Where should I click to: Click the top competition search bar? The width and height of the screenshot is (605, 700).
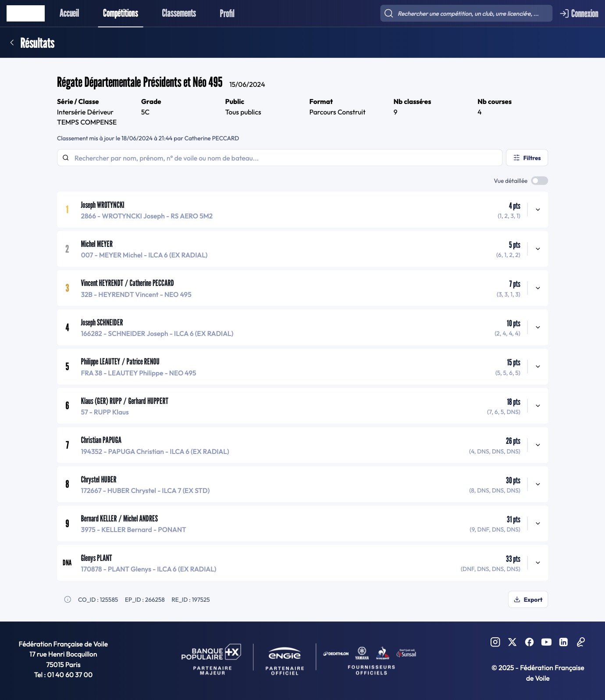(467, 14)
